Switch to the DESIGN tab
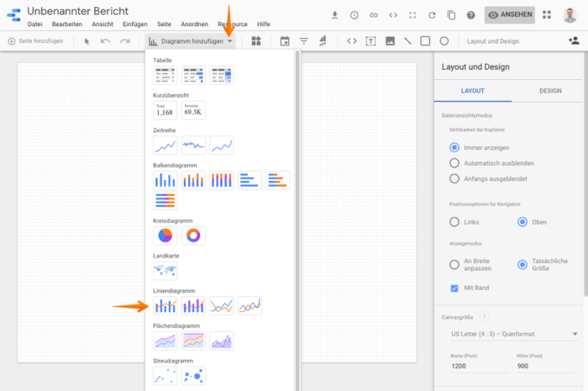Screen dimensions: 588x391 tap(550, 91)
